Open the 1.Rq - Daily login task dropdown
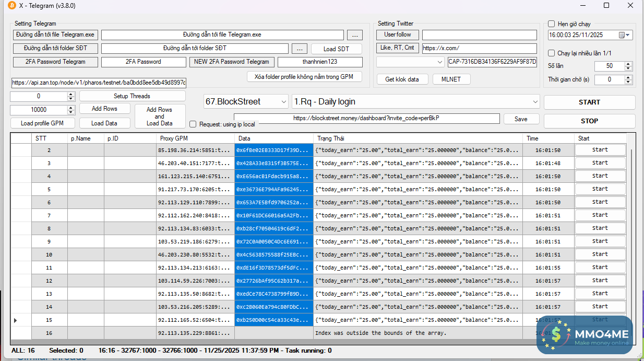Screen dimensions: 644x361 coord(535,102)
